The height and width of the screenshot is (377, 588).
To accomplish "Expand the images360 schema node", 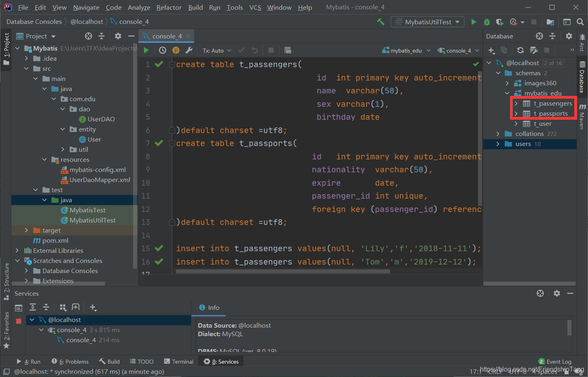I will point(507,83).
